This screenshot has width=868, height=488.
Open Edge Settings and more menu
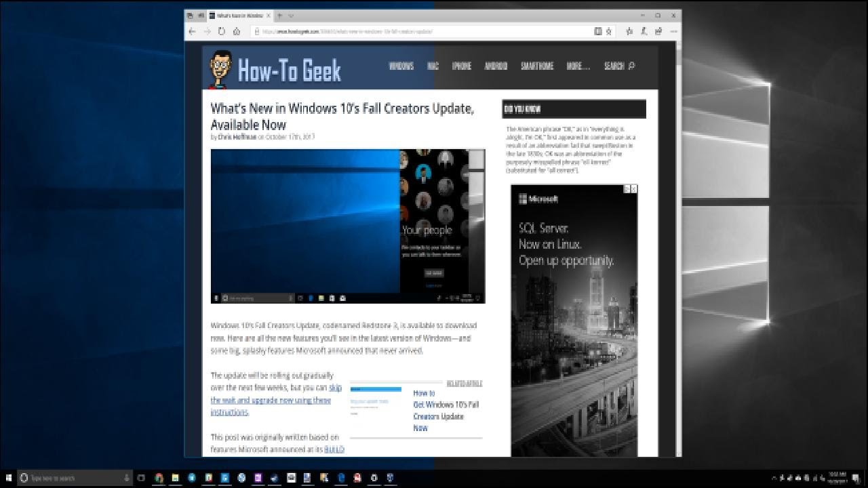[x=673, y=31]
